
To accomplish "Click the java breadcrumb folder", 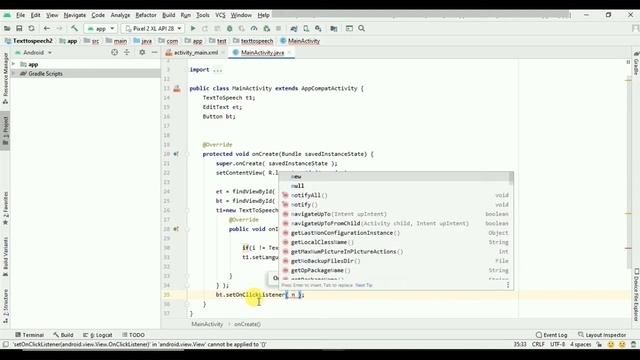I will tap(143, 41).
